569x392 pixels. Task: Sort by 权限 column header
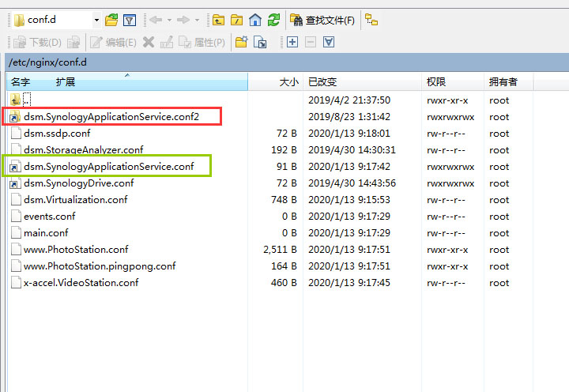[435, 82]
